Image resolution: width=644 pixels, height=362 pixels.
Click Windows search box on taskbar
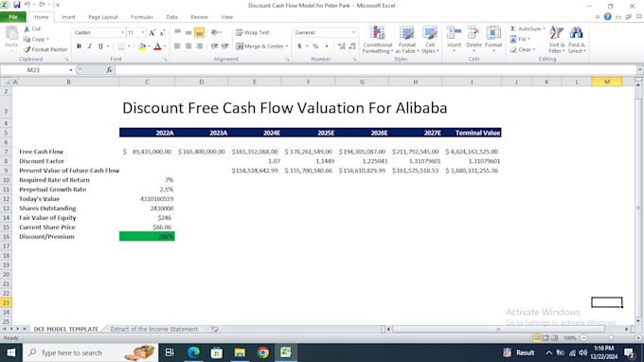tap(90, 353)
